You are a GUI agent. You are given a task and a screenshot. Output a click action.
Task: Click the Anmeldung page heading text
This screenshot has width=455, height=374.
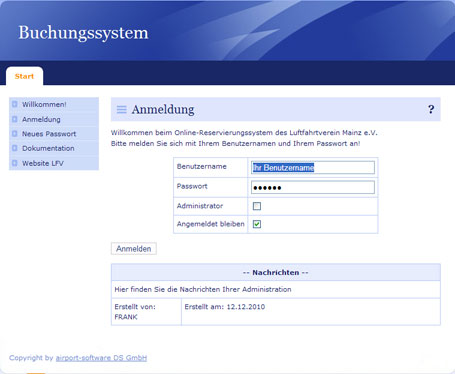coord(163,109)
